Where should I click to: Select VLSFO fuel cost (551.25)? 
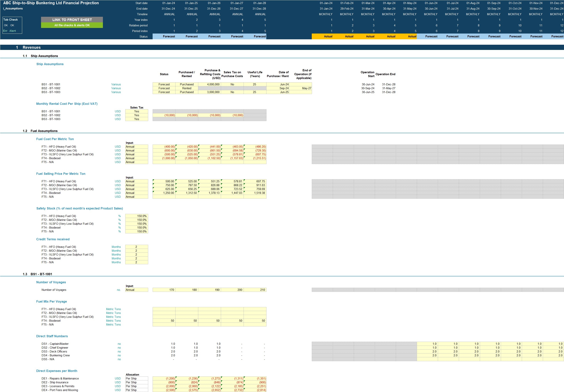tap(209, 155)
